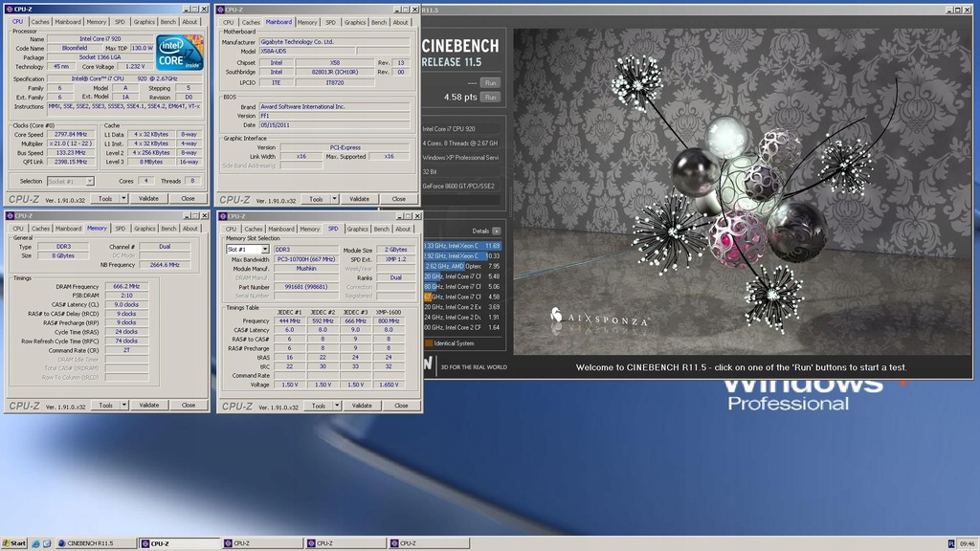This screenshot has height=551, width=980.
Task: Open the Windows Start menu
Action: (13, 543)
